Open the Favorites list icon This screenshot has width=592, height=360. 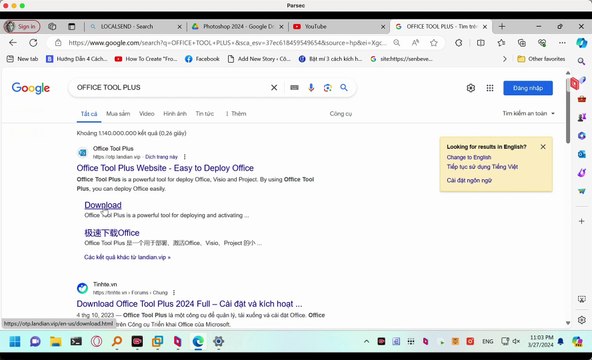tap(501, 43)
